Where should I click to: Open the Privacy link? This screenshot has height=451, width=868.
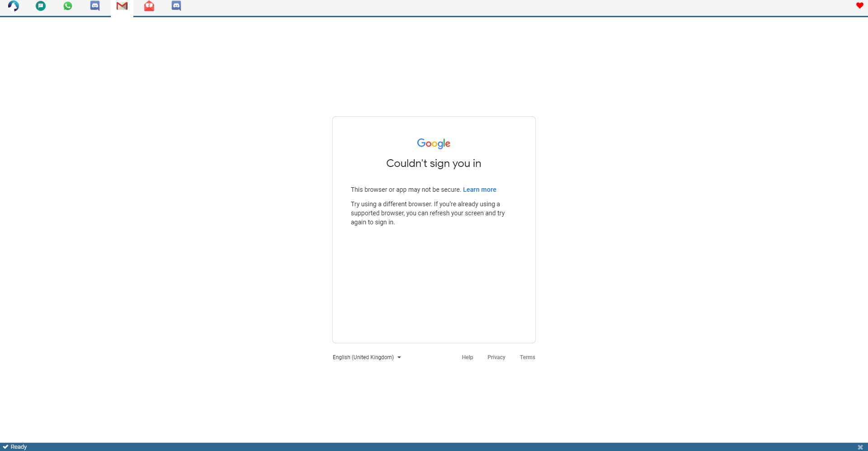point(496,357)
